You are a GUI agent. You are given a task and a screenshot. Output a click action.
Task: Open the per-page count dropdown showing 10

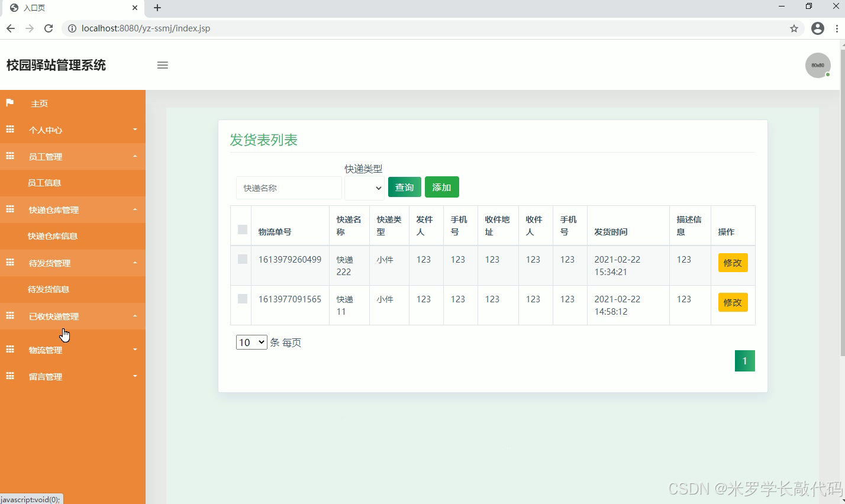251,342
